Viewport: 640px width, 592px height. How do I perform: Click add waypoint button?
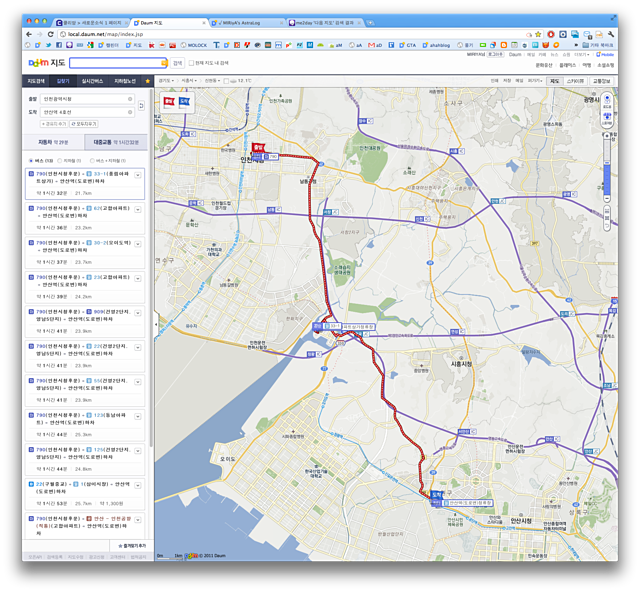click(54, 124)
